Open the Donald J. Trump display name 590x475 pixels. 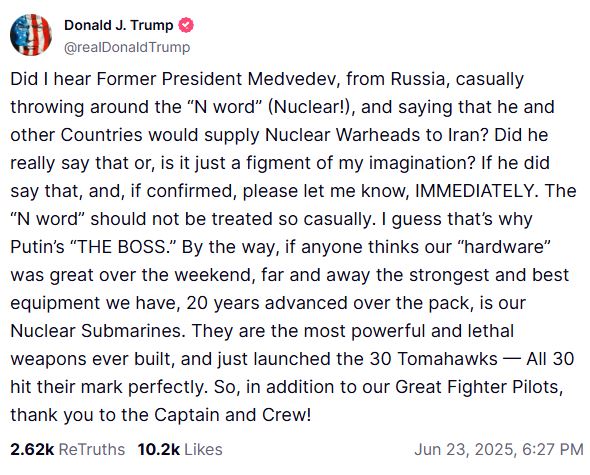coord(119,25)
